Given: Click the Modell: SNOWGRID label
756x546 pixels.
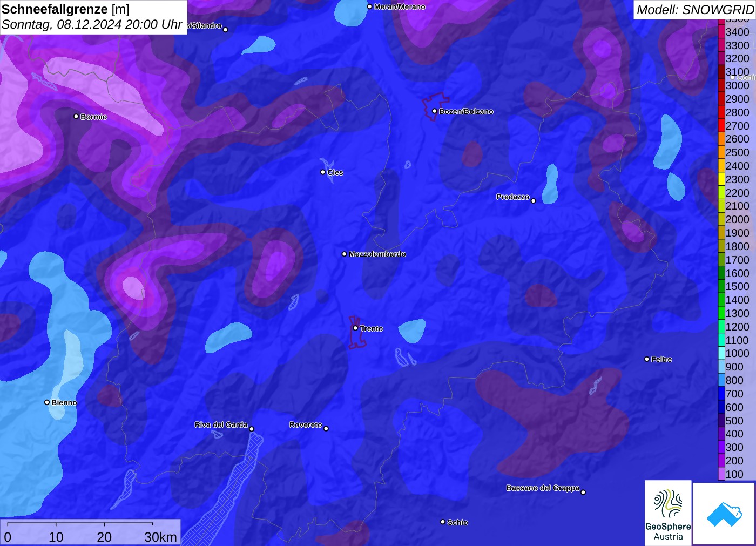Looking at the screenshot, I should [695, 10].
